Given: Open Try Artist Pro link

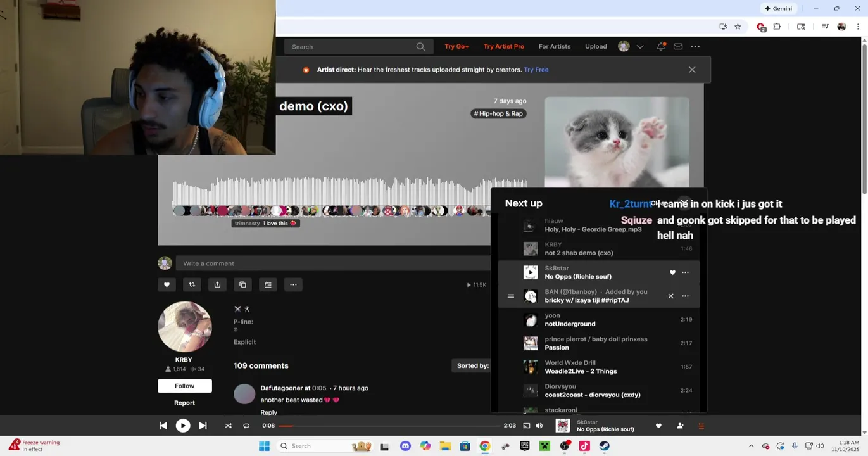Looking at the screenshot, I should (x=503, y=46).
